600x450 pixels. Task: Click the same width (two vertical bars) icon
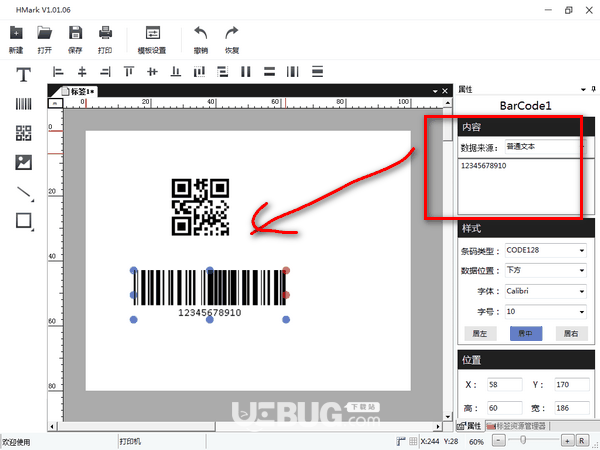point(246,72)
